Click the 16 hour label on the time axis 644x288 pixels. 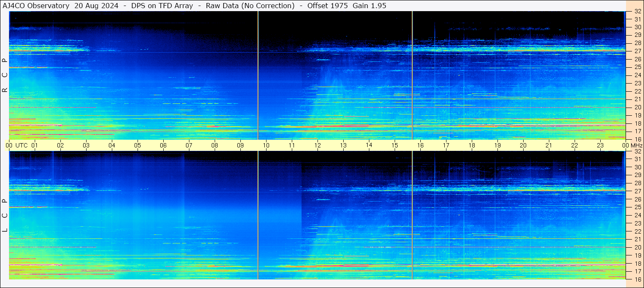pos(420,145)
